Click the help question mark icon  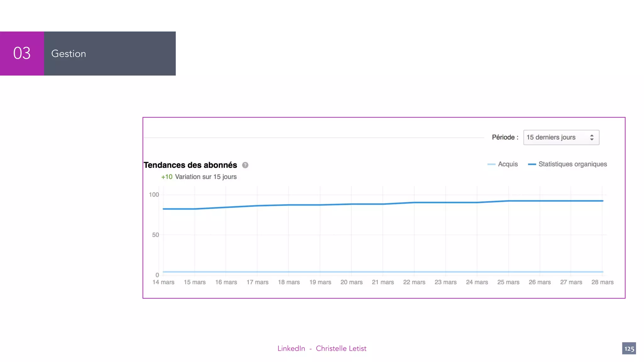[245, 165]
